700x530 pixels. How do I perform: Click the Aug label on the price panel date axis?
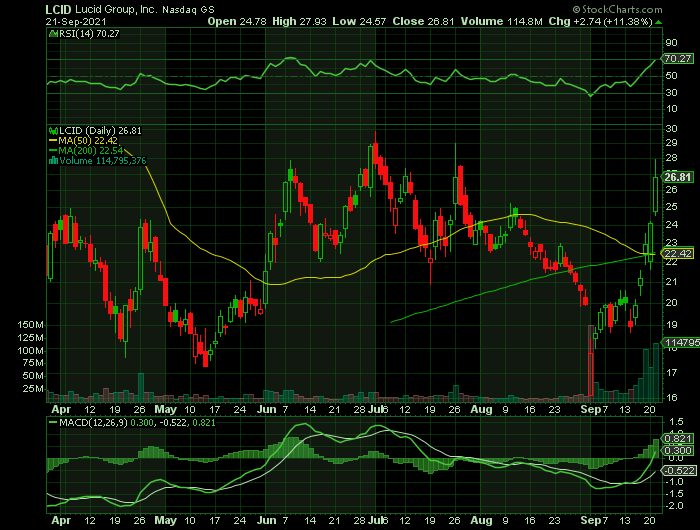click(482, 409)
